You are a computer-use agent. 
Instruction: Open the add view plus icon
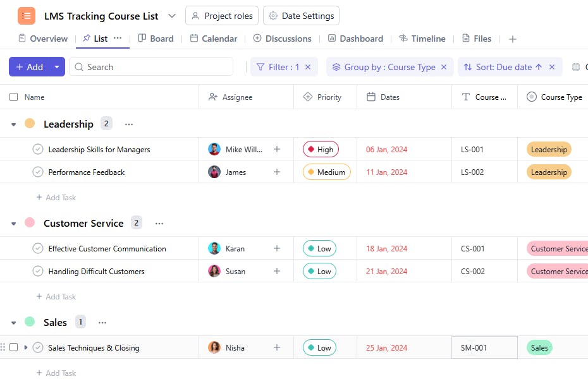coord(513,39)
